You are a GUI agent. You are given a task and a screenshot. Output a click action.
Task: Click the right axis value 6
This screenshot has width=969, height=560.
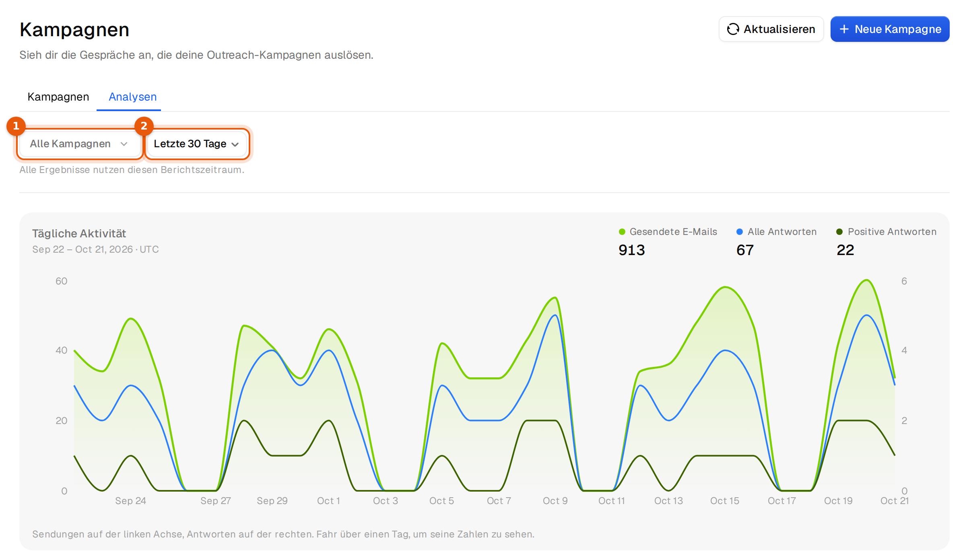tap(904, 281)
